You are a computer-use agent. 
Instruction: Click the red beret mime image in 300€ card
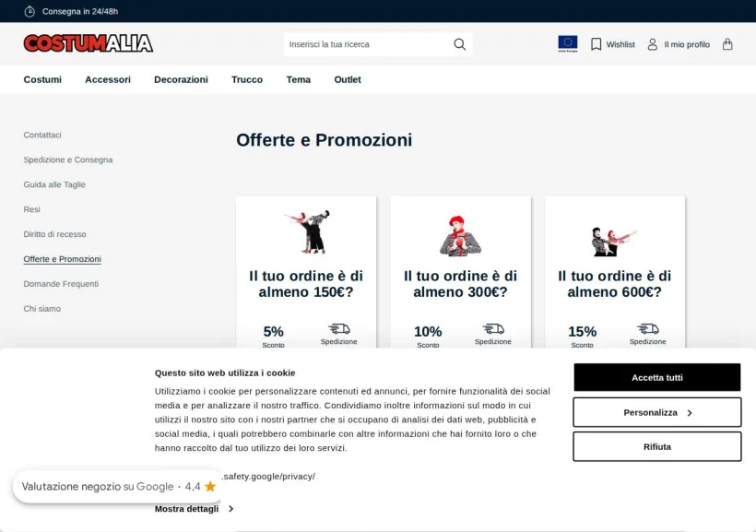click(x=460, y=236)
